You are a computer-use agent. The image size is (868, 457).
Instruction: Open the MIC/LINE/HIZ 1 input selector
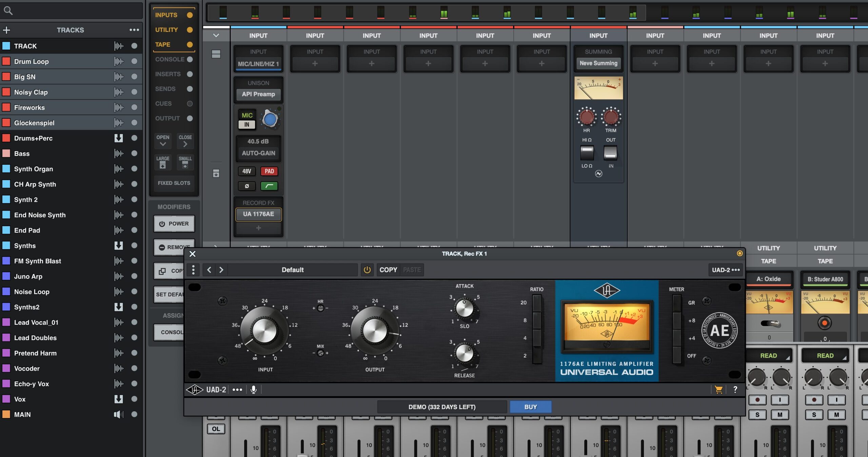[258, 64]
